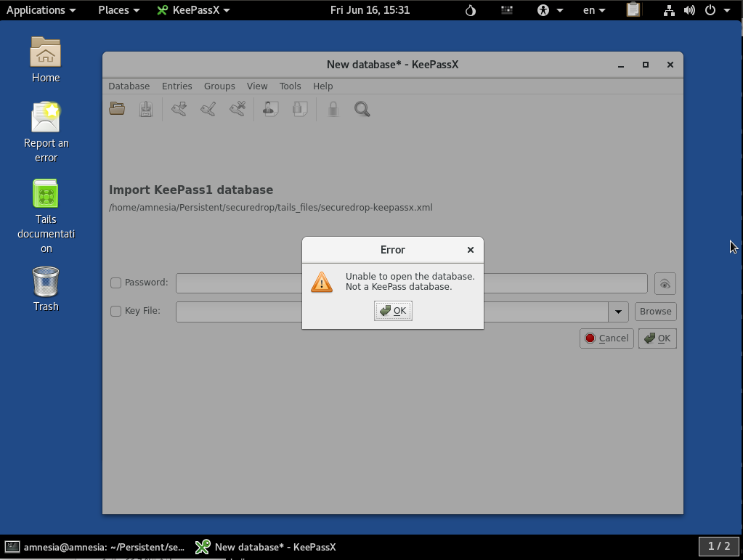Open an existing database via toolbar
This screenshot has width=743, height=560.
tap(117, 109)
